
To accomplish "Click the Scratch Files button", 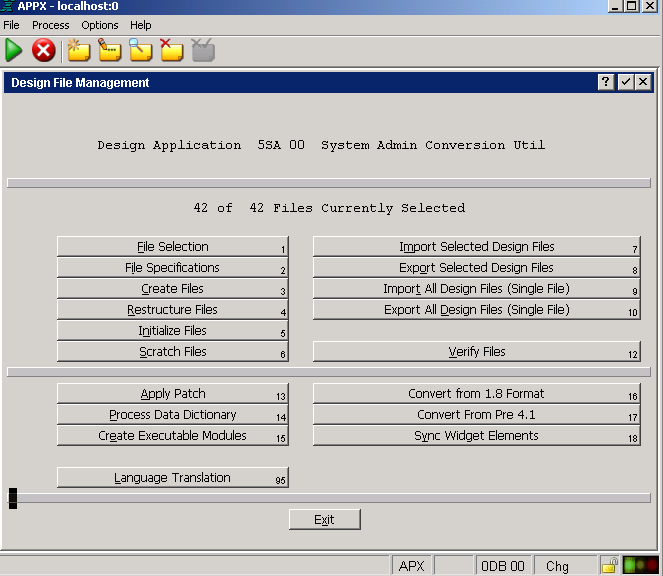I will point(173,351).
